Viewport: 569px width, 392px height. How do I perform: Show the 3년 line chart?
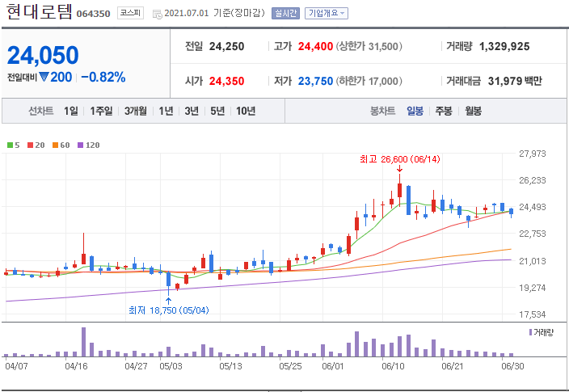(x=192, y=111)
